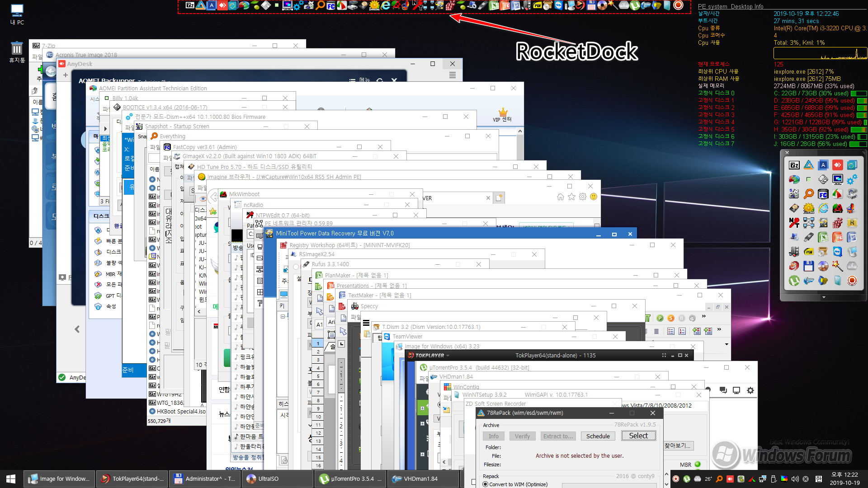
Task: Open 휴지통 recycle bin desktop icon
Action: point(17,52)
